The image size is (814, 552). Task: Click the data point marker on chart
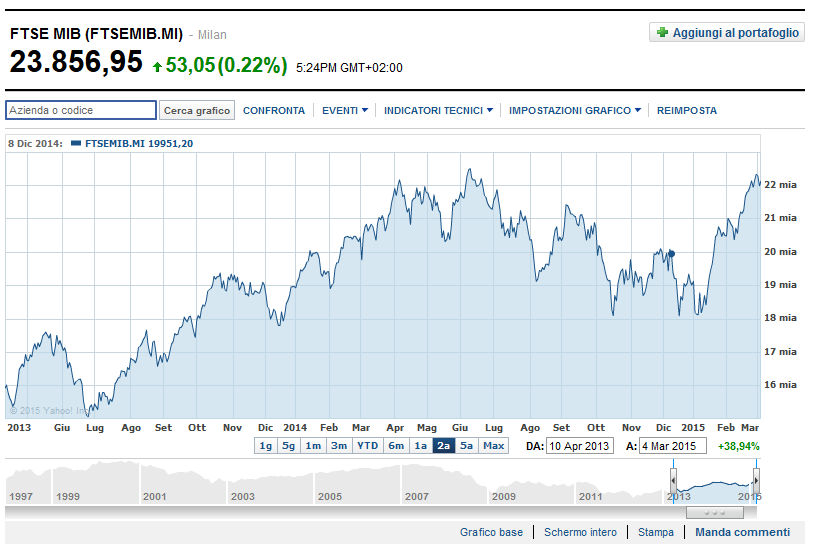671,253
